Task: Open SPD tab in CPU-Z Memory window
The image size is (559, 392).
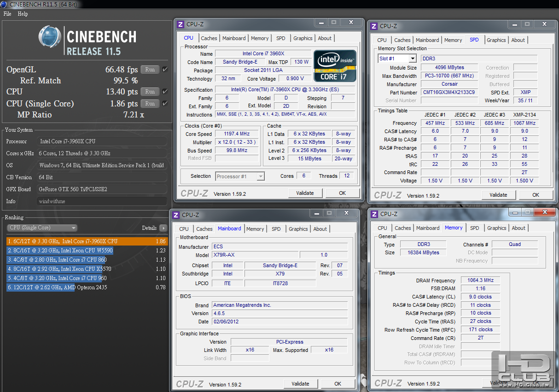Action: pyautogui.click(x=475, y=228)
